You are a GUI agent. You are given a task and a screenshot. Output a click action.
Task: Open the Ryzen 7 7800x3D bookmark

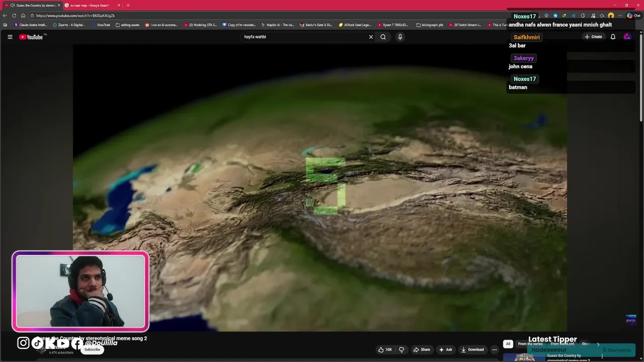click(393, 25)
